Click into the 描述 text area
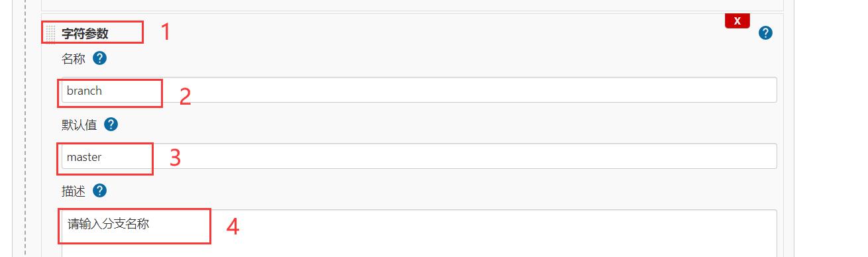Viewport: 868px width, 257px height. click(x=419, y=233)
